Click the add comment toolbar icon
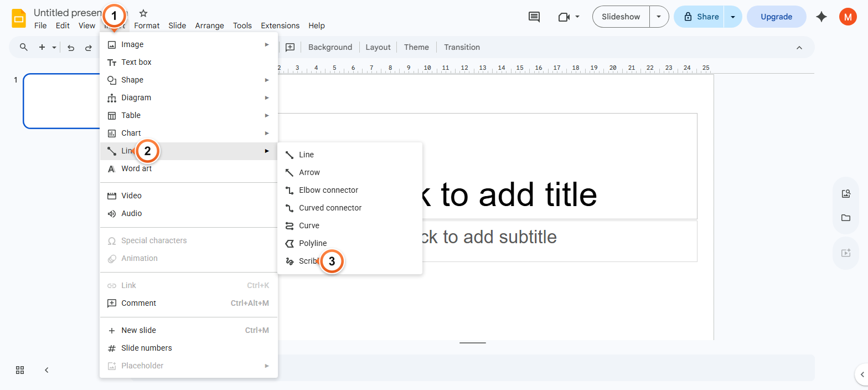Image resolution: width=868 pixels, height=390 pixels. pos(290,47)
